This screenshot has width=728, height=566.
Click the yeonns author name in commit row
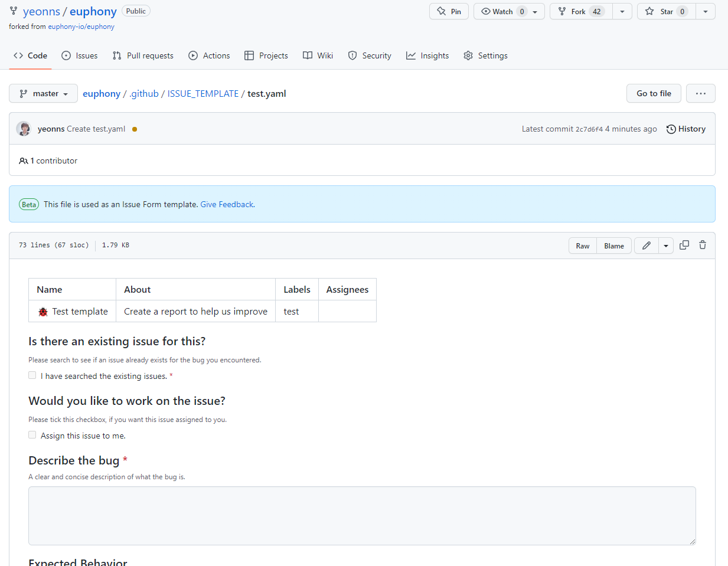(x=51, y=129)
